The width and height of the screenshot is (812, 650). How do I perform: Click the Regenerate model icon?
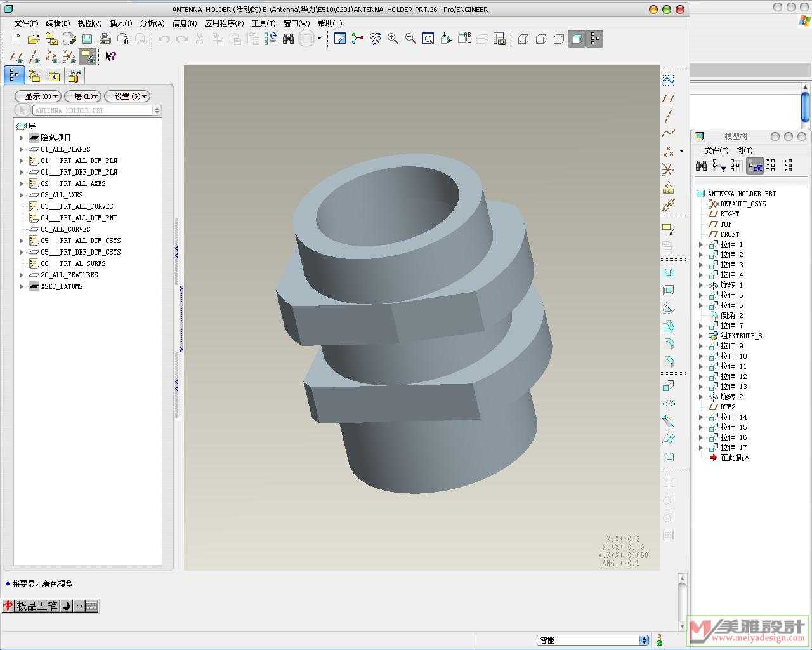pyautogui.click(x=271, y=39)
